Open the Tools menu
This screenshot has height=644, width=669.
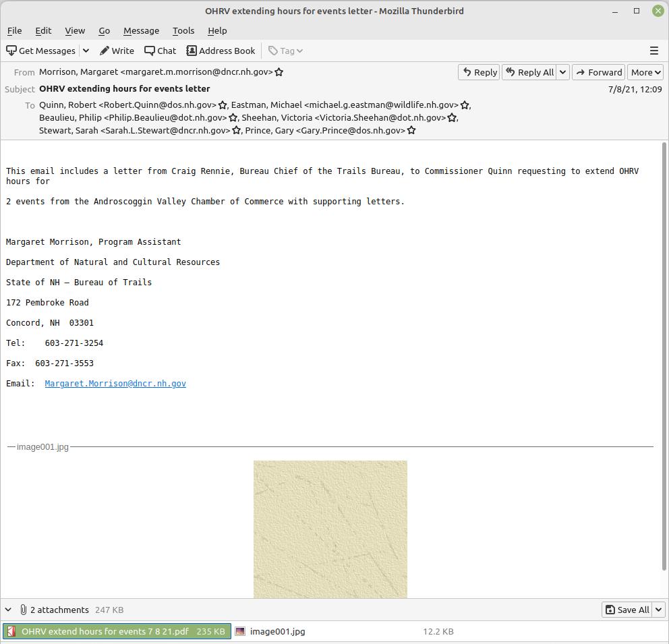pyautogui.click(x=183, y=30)
